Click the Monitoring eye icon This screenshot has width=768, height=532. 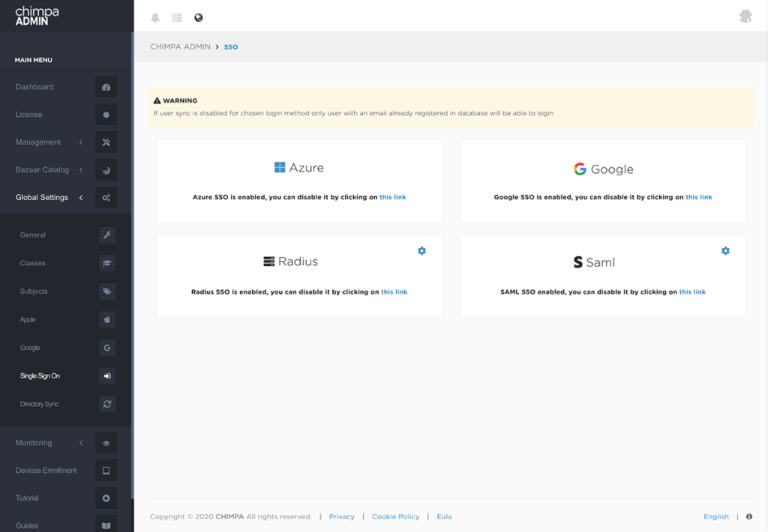point(106,443)
